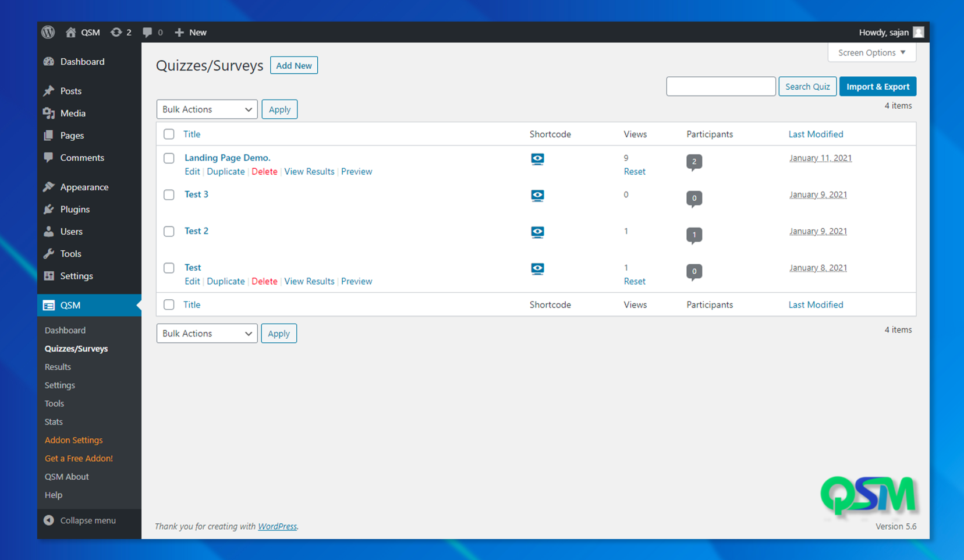Check the Landing Page Demo row checkbox
964x560 pixels.
pyautogui.click(x=169, y=158)
